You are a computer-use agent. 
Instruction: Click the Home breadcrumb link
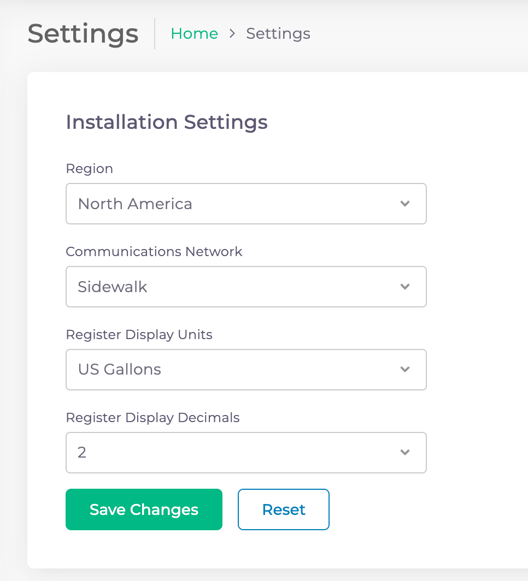coord(194,34)
